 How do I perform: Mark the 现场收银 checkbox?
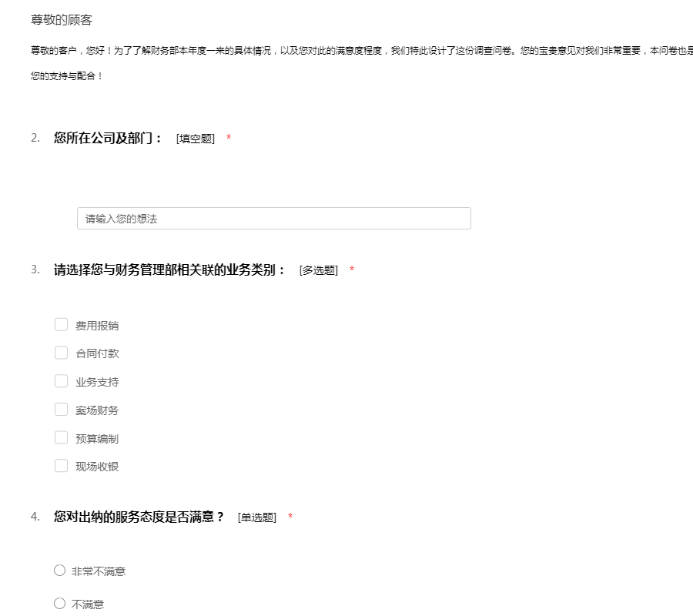pyautogui.click(x=62, y=466)
